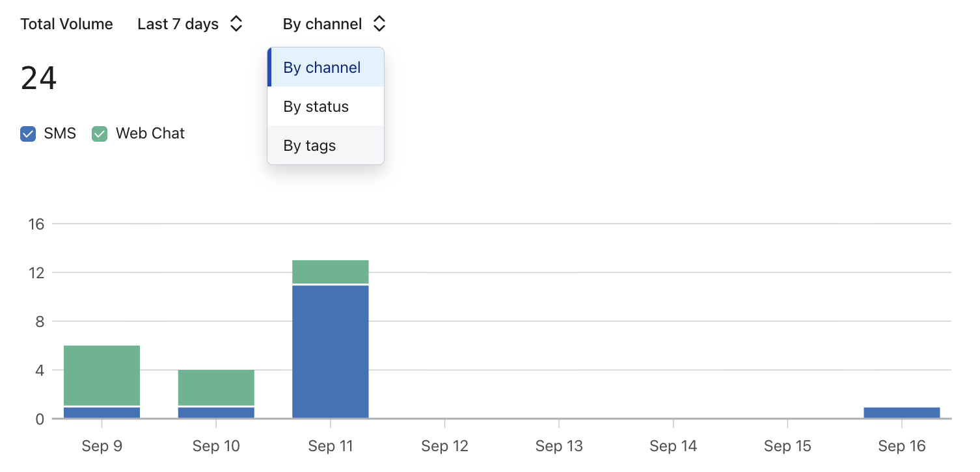Click the green Web Chat bar for Sep 10
Image resolution: width=980 pixels, height=472 pixels.
[x=216, y=387]
